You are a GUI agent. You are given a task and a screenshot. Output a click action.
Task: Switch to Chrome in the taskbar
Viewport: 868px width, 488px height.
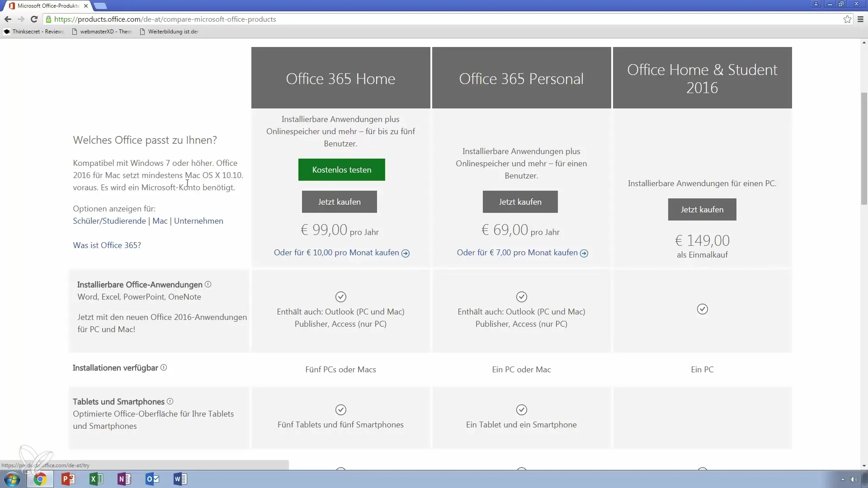tap(40, 479)
